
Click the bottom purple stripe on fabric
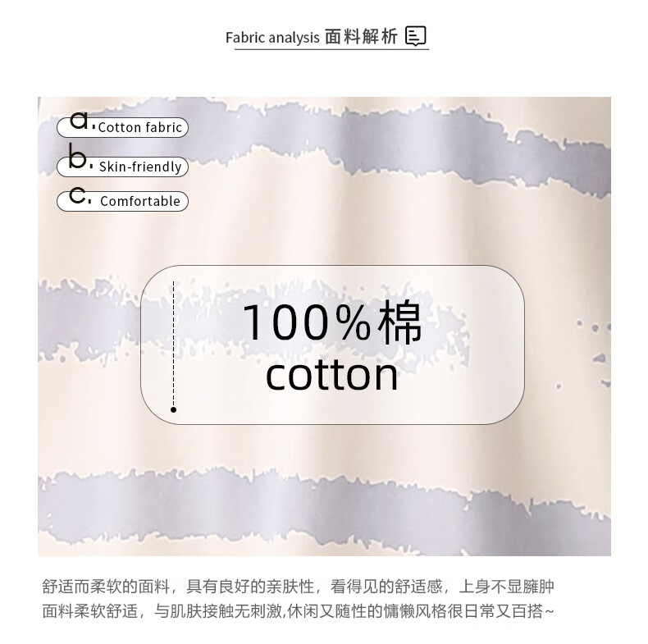(x=324, y=509)
